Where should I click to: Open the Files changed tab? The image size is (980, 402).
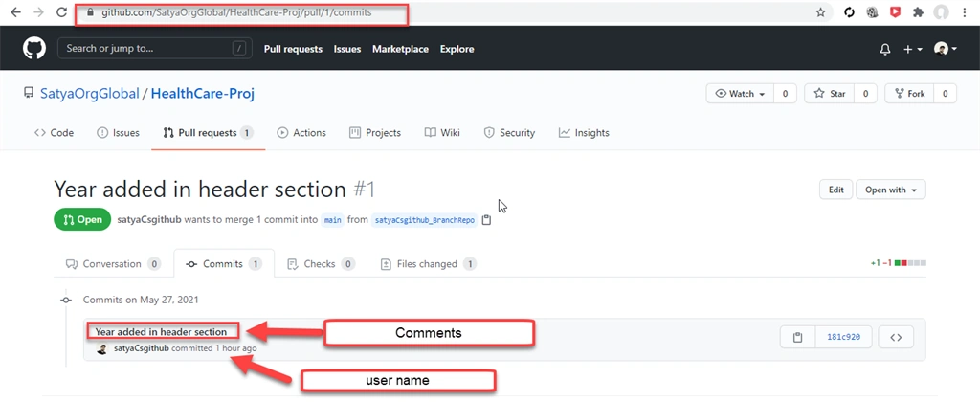pos(428,264)
